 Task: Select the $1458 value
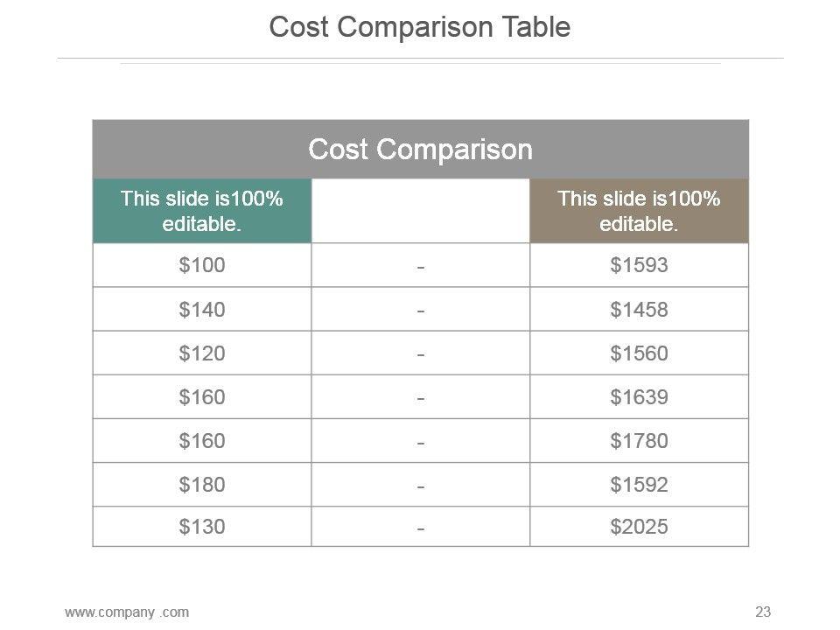click(639, 309)
